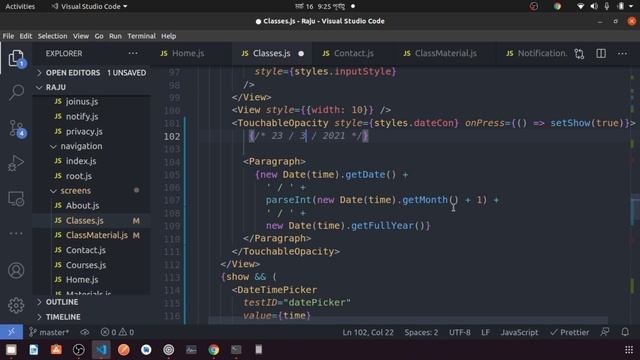Open joinus.js in the explorer

tap(82, 102)
